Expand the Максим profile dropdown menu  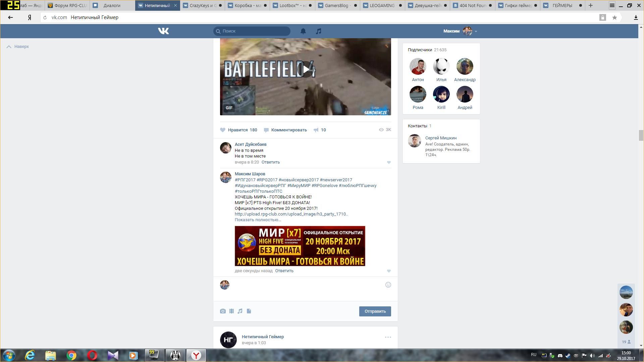[476, 31]
